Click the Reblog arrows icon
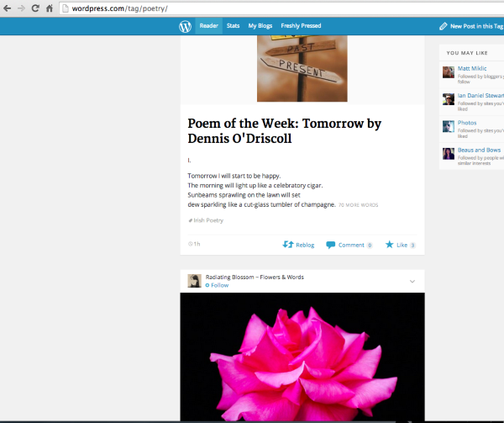Screen dimensions: 504x423 (x=288, y=245)
